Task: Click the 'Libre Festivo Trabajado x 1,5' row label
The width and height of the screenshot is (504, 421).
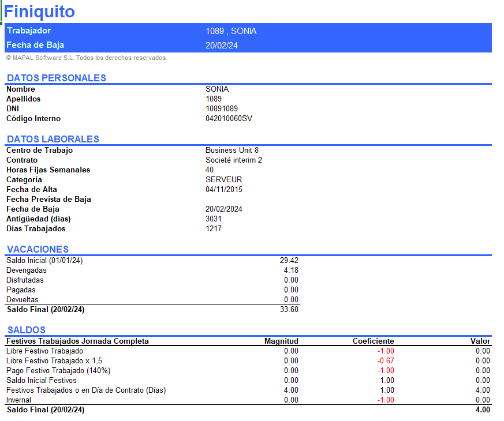Action: point(54,361)
